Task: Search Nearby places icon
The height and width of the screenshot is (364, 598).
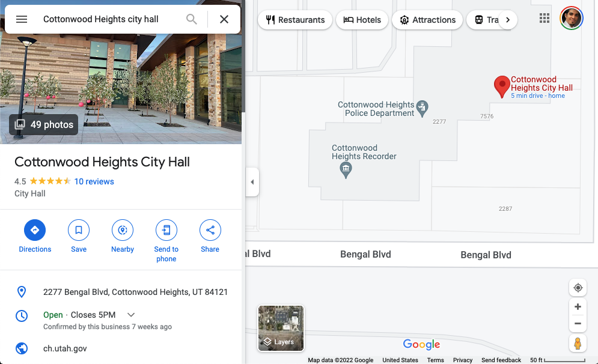Action: pos(123,230)
